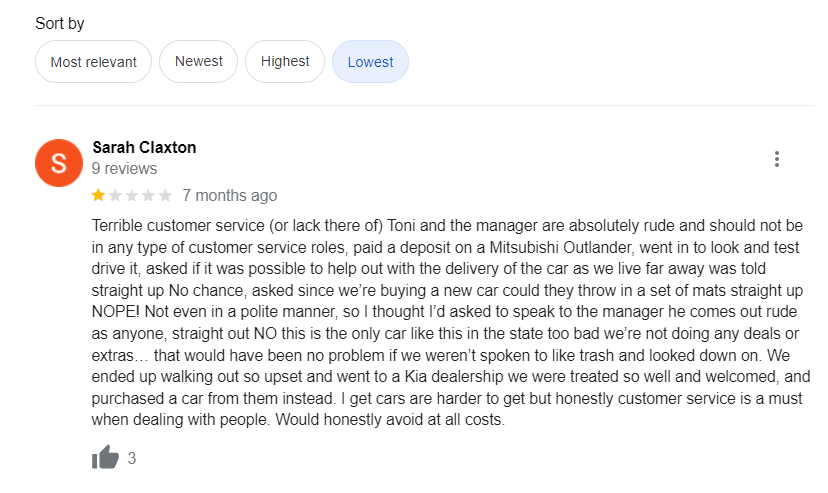Click the helpful count number 3

point(132,459)
